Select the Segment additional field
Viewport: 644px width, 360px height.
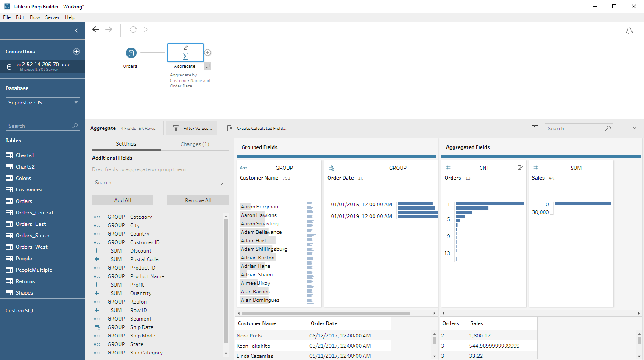[141, 319]
